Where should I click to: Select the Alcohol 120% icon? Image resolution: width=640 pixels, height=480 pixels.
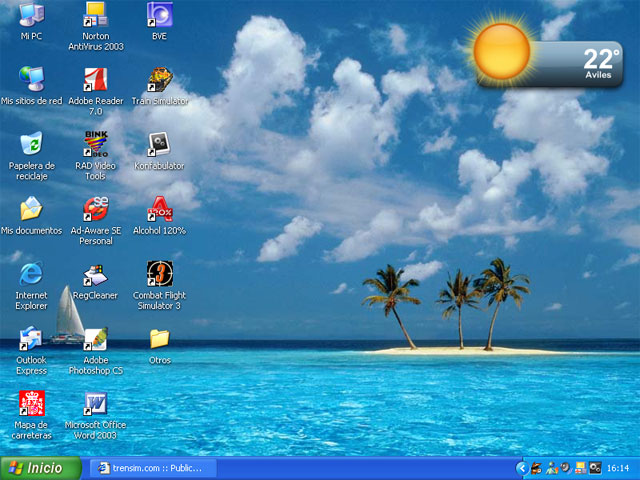pyautogui.click(x=160, y=209)
